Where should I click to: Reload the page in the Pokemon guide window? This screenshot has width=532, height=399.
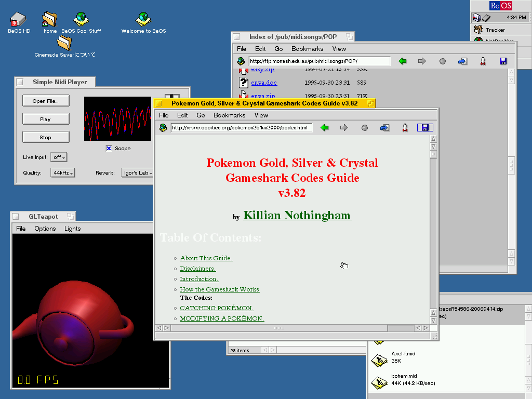point(384,128)
